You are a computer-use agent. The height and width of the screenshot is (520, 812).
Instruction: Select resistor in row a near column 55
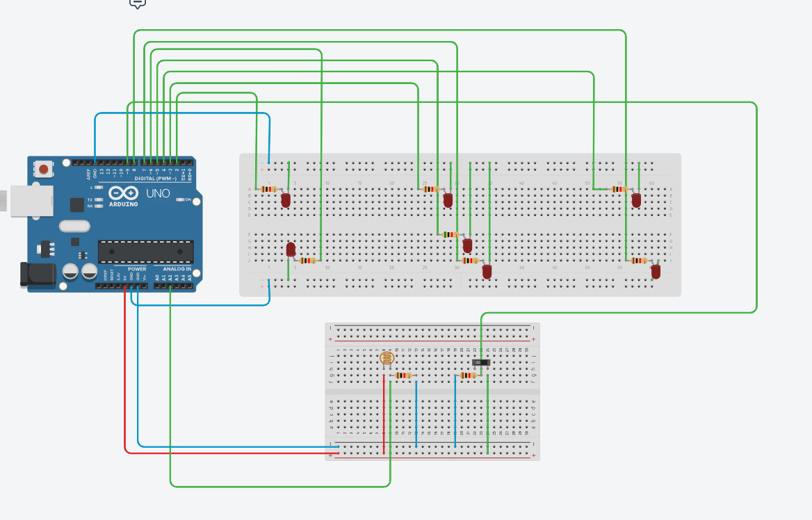619,189
